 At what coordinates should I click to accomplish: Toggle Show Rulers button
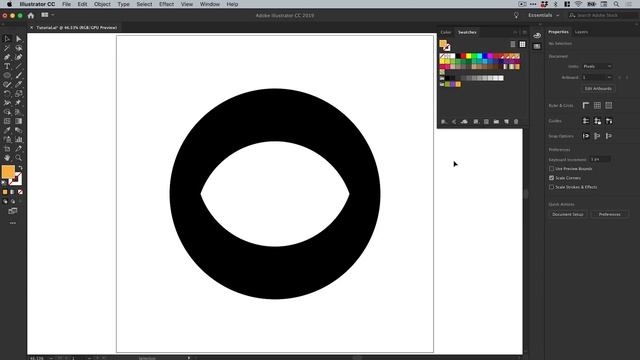pyautogui.click(x=586, y=105)
